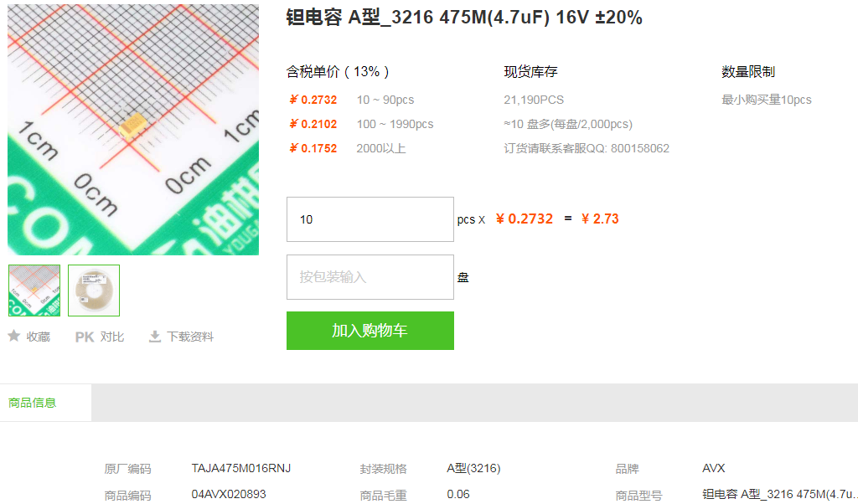Click the quantity input showing 10

(370, 219)
